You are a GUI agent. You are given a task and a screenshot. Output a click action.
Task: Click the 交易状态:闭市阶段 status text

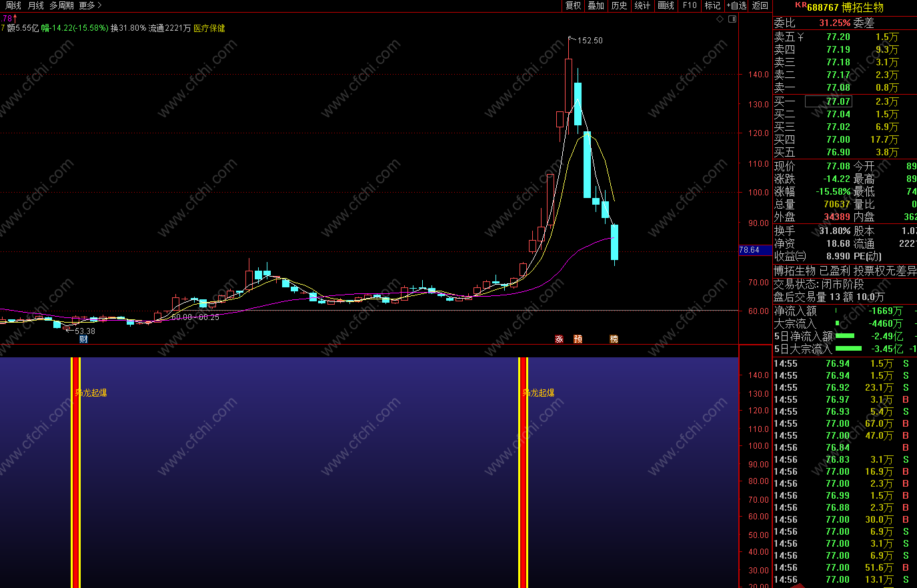pos(819,284)
